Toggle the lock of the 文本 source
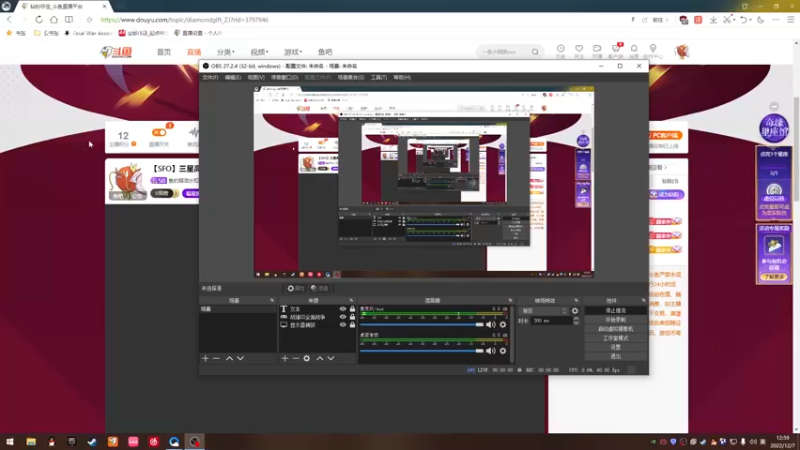The width and height of the screenshot is (800, 450). 352,309
